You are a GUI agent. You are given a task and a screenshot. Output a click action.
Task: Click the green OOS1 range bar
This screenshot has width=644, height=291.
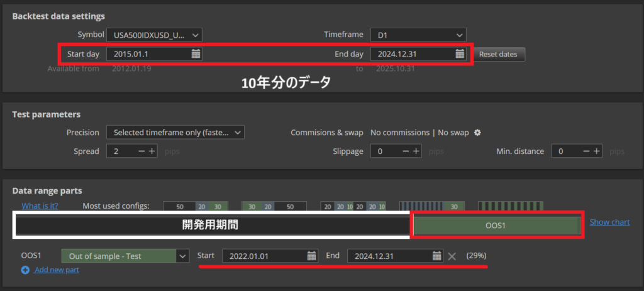[x=496, y=225]
